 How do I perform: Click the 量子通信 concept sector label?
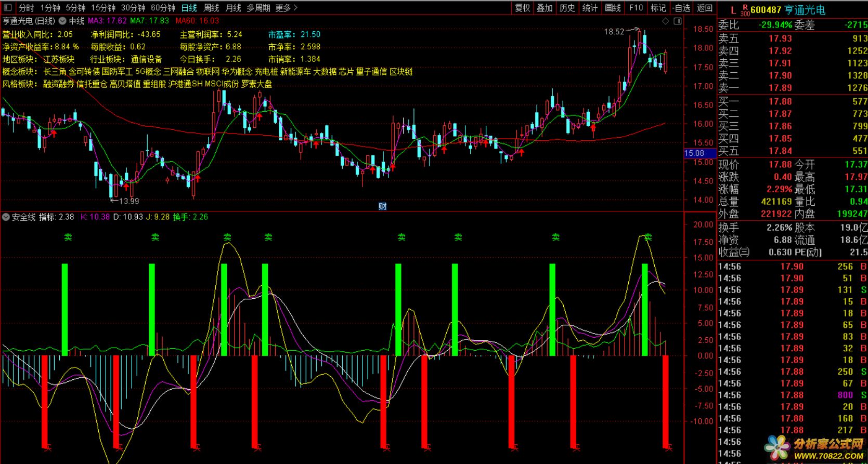371,72
